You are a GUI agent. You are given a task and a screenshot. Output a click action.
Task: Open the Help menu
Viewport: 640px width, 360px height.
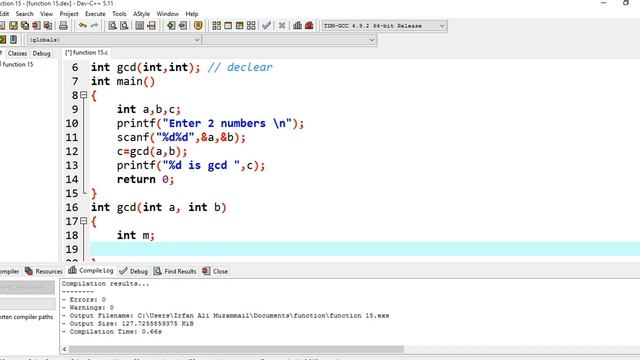coord(191,14)
